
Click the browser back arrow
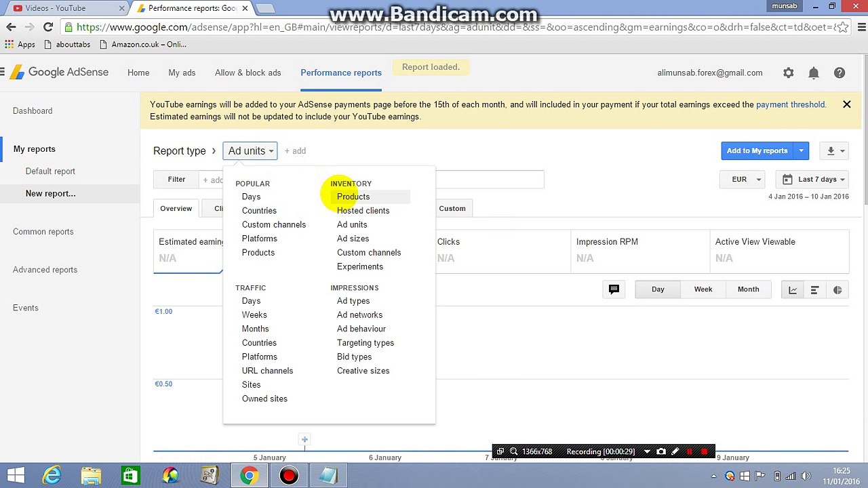point(11,27)
